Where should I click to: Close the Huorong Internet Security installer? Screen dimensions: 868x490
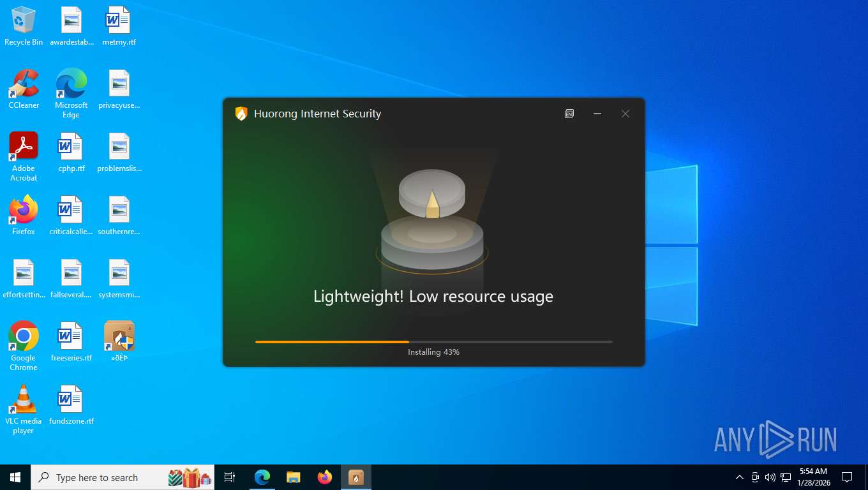625,114
